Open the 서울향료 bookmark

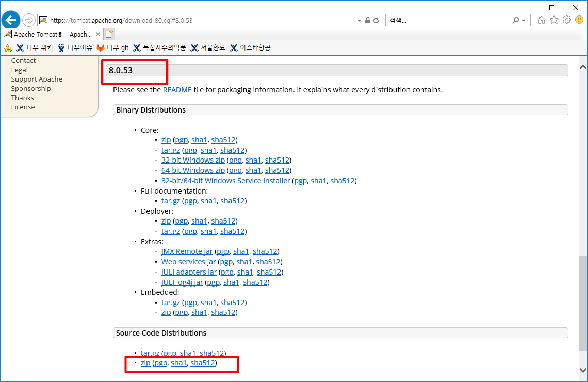coord(208,47)
